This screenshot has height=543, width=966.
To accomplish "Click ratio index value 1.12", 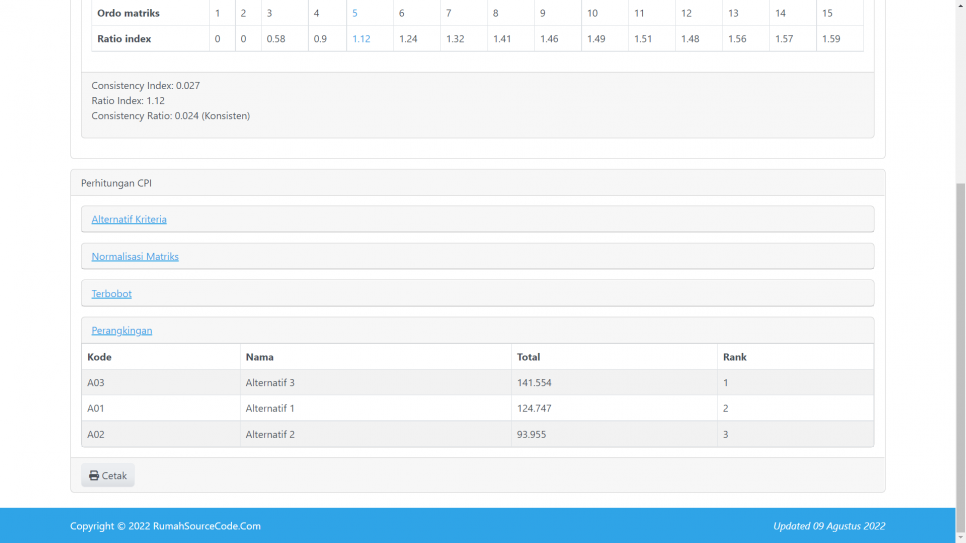I will pos(361,39).
